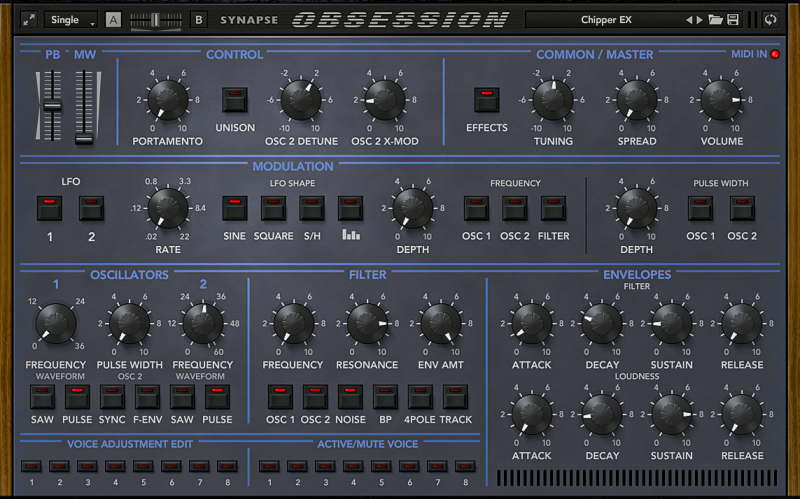Screen dimensions: 800x499
Task: Click the oscillator Pulse Width knob
Action: tap(130, 323)
